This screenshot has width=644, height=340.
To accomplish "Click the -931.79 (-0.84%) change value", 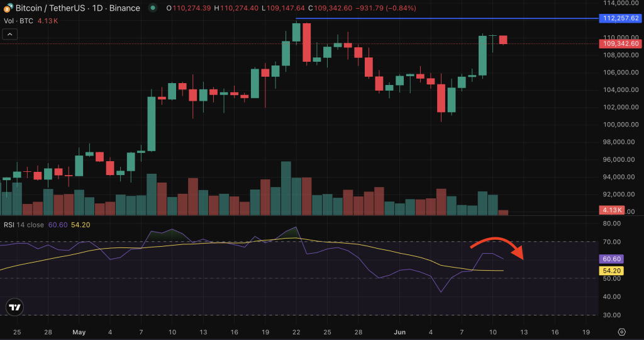I will tap(386, 8).
